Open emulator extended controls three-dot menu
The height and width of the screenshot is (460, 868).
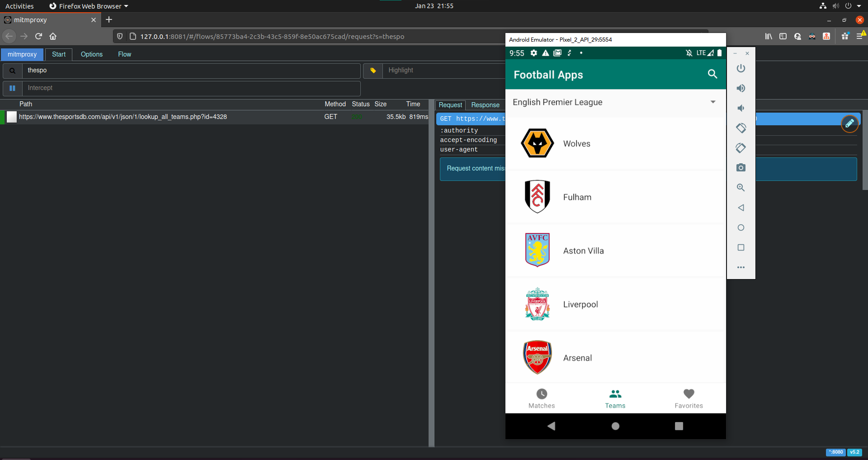click(741, 267)
